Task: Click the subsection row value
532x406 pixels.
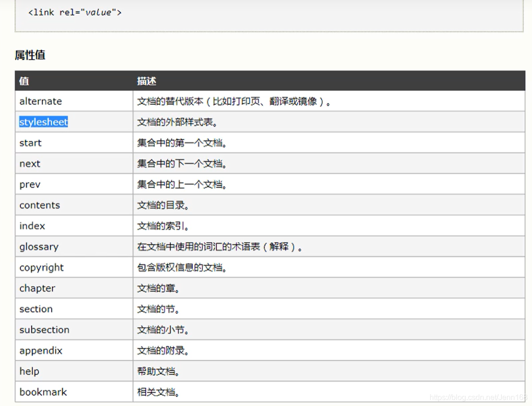Action: pos(44,330)
